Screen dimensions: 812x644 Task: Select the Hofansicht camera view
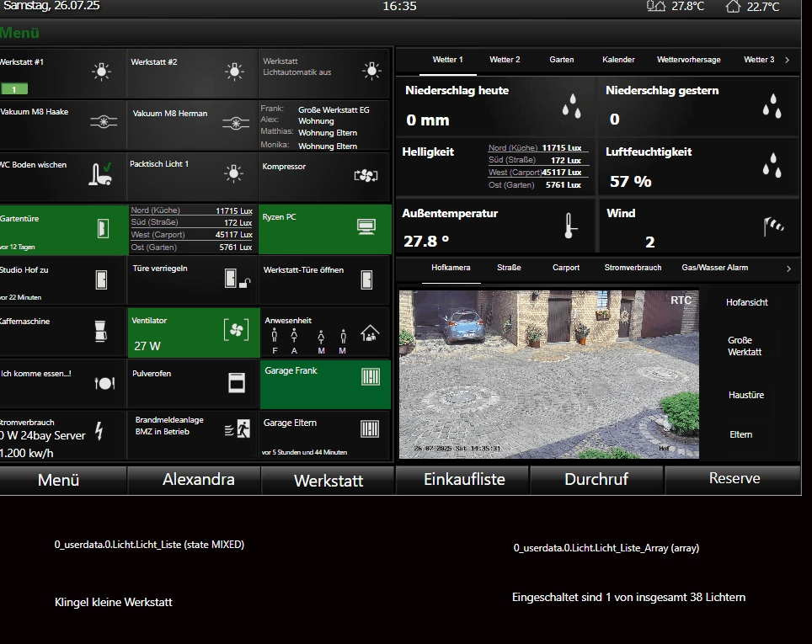pyautogui.click(x=747, y=302)
